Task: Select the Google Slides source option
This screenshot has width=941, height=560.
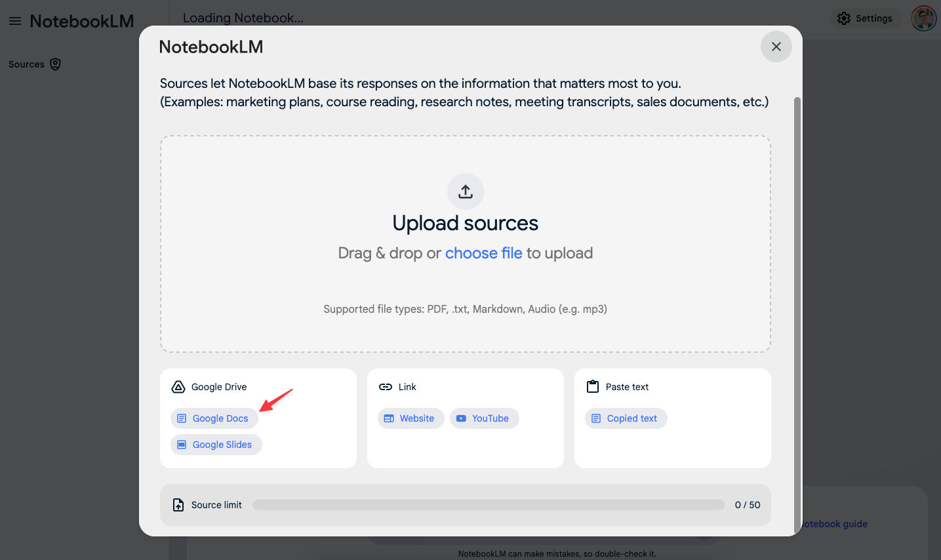Action: point(216,444)
